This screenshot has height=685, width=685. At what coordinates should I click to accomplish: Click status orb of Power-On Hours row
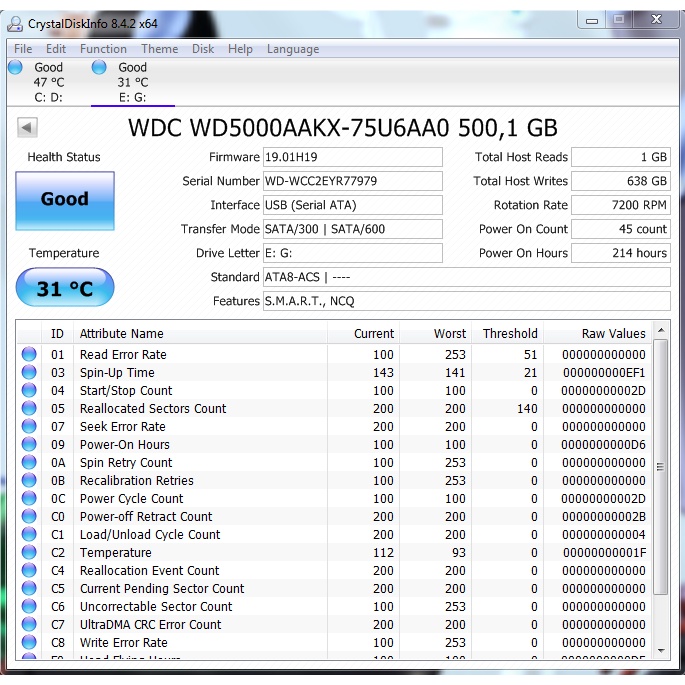pos(29,444)
